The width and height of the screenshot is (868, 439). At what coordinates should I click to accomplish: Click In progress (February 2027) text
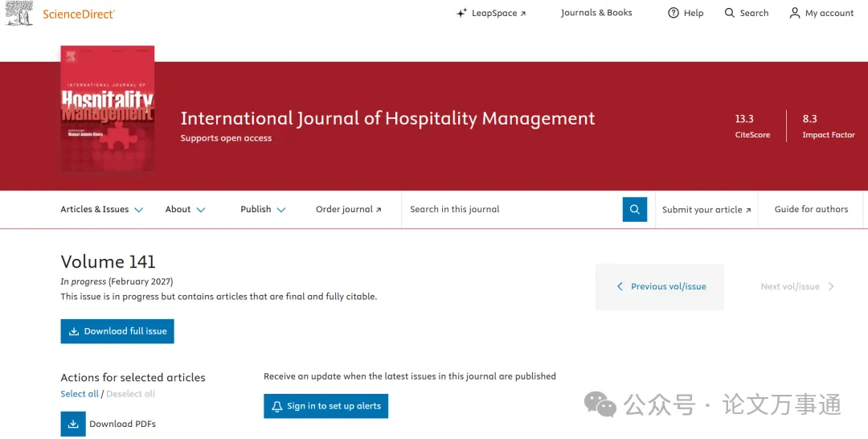point(117,281)
